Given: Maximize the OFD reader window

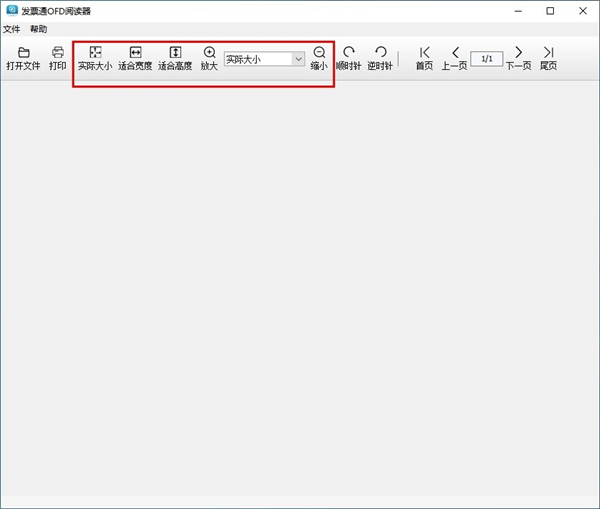Looking at the screenshot, I should tap(550, 10).
